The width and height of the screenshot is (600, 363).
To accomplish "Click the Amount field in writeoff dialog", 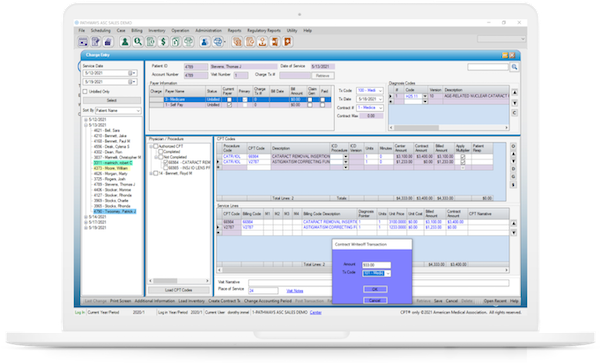I will point(377,265).
